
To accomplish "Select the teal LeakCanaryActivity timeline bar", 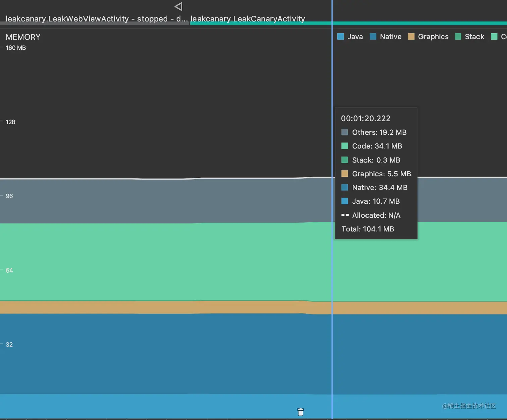I will 349,23.
